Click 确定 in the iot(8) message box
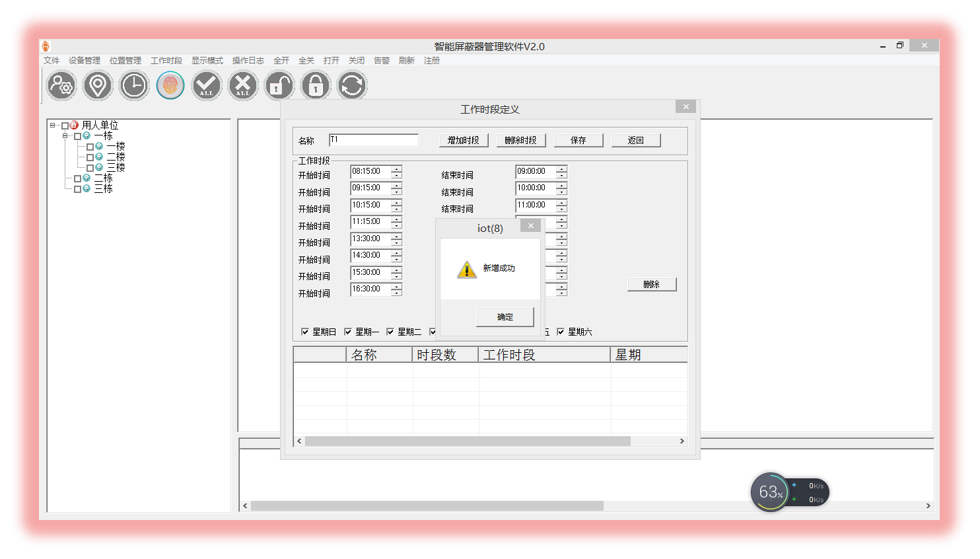This screenshot has width=980, height=559. [x=505, y=317]
